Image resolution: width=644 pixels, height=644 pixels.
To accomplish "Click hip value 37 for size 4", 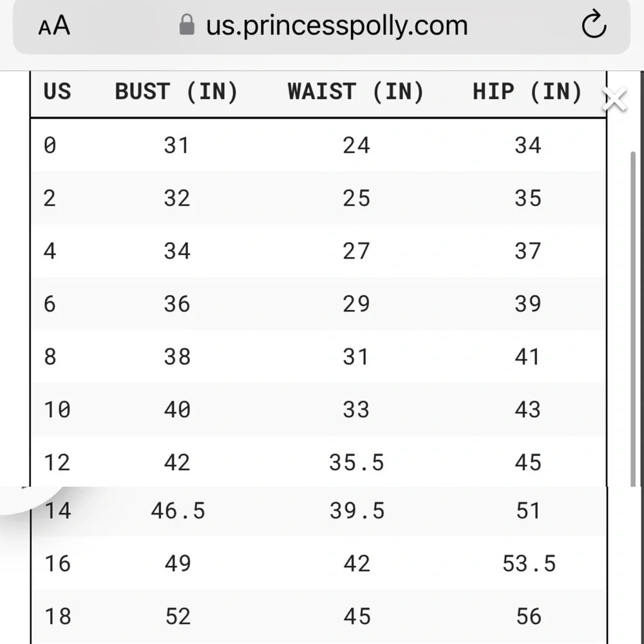I will (x=528, y=251).
